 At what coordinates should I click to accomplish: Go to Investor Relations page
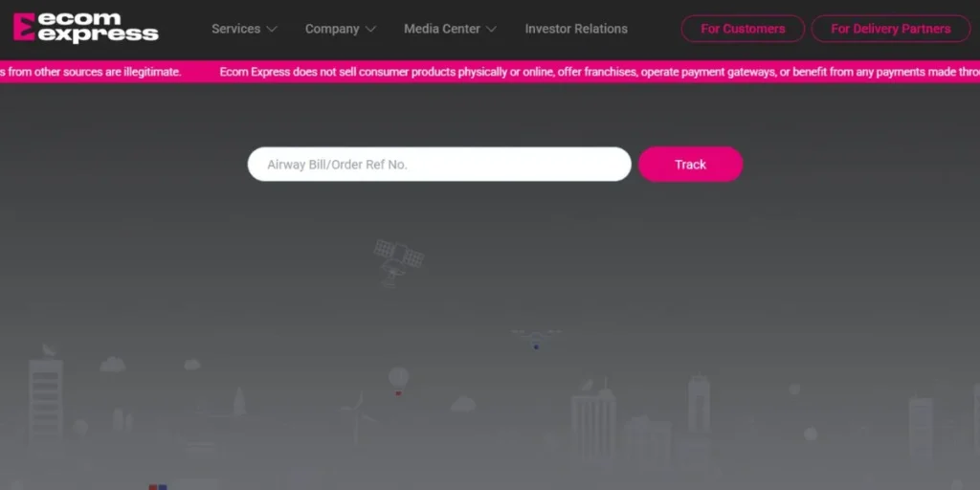coord(576,29)
